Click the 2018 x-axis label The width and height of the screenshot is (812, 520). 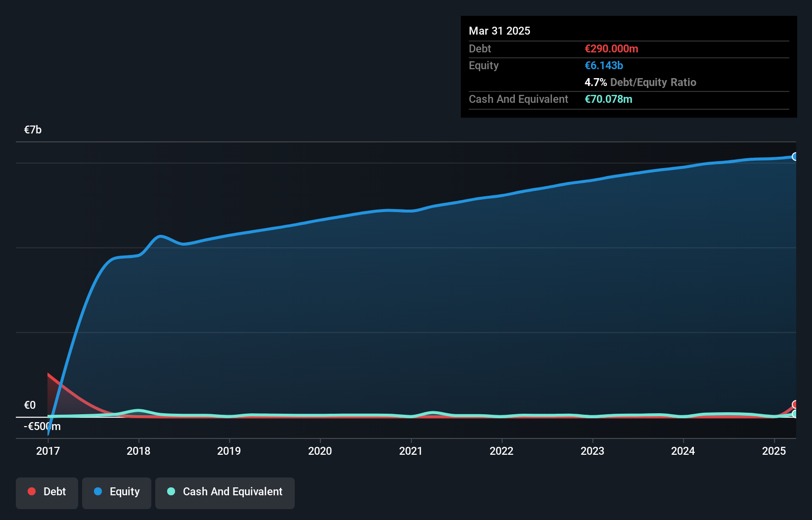(x=138, y=451)
